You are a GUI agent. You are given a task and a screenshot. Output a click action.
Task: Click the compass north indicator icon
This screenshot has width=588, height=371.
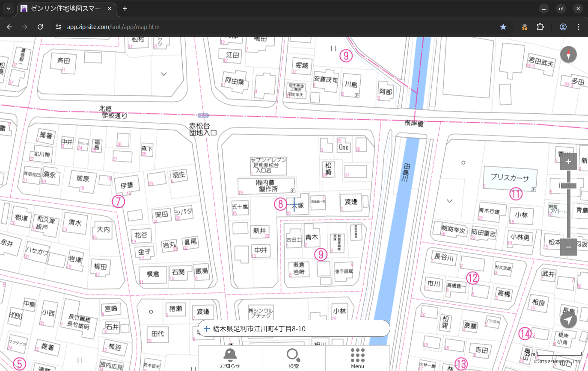(x=568, y=55)
